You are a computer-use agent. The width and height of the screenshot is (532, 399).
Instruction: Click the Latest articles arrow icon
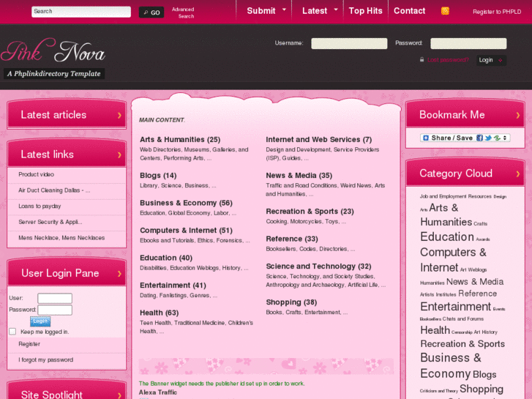coord(119,115)
